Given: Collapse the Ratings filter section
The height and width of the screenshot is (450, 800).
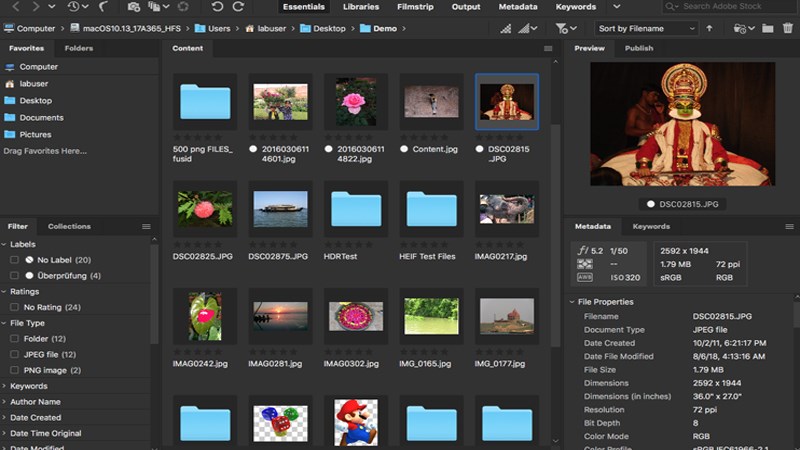Looking at the screenshot, I should (x=4, y=292).
